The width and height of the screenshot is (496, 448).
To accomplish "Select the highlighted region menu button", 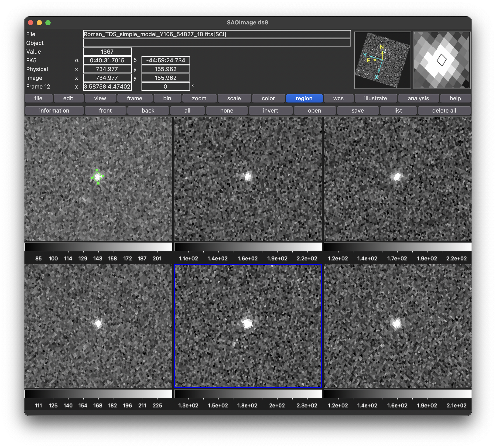I will point(304,98).
